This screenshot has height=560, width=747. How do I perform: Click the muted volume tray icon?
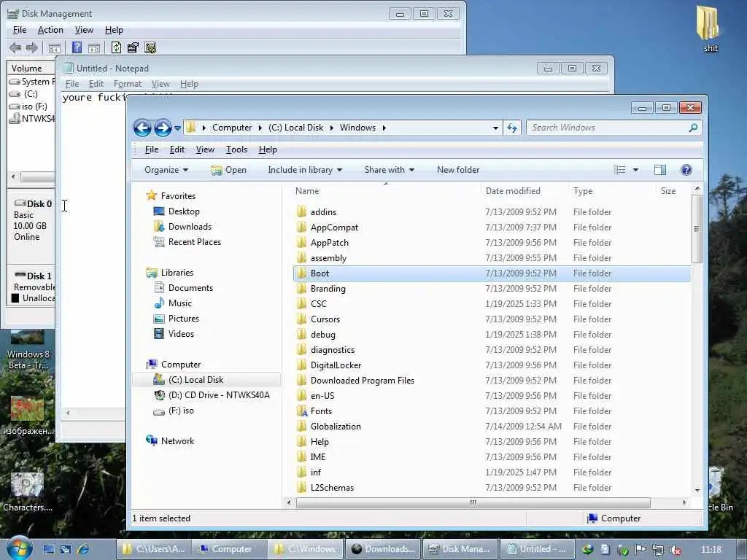(675, 550)
